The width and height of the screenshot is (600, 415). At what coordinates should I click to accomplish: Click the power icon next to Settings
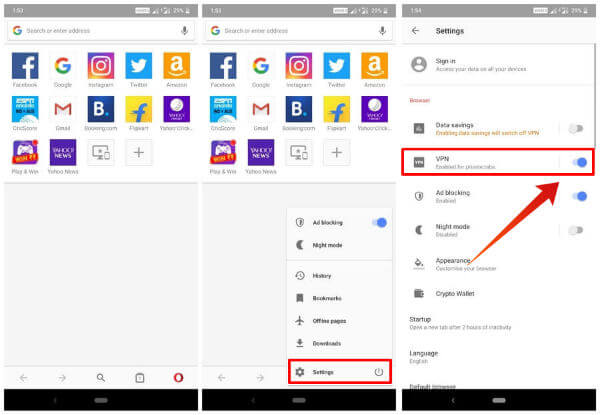click(x=378, y=372)
